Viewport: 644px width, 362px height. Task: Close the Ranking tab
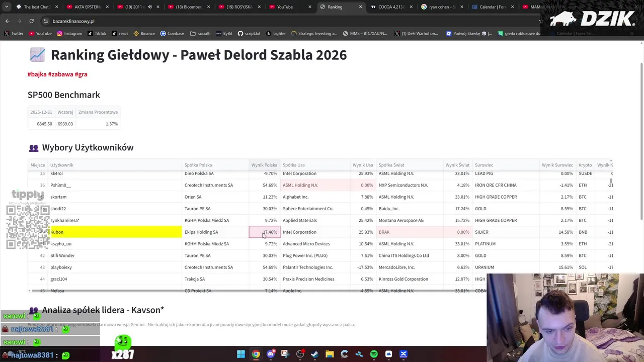(360, 7)
